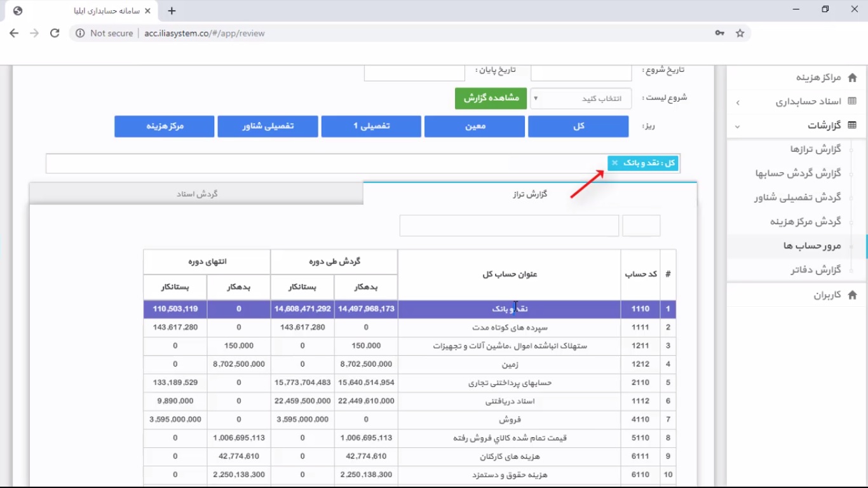Remove the کل : نقد و بانک filter chip
The width and height of the screenshot is (868, 488).
614,163
